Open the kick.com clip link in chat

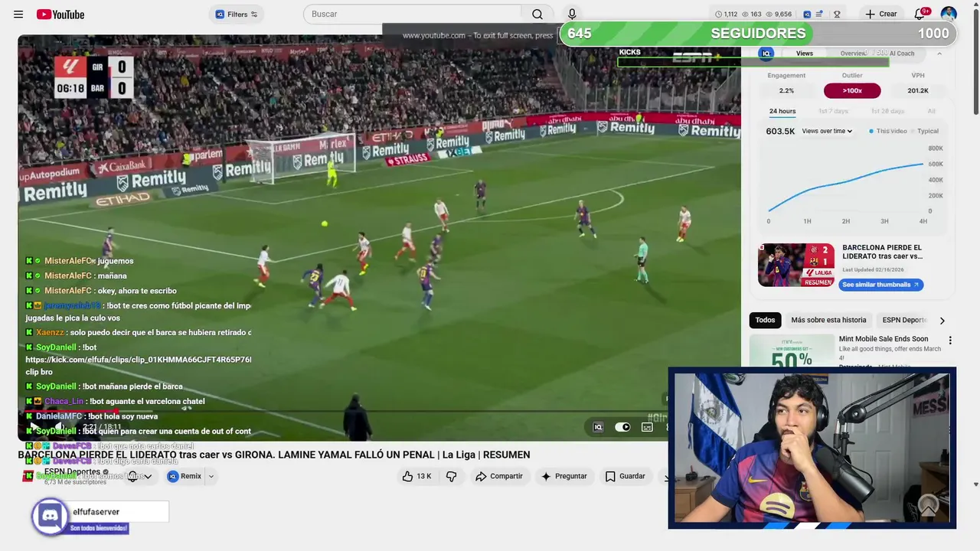(138, 360)
